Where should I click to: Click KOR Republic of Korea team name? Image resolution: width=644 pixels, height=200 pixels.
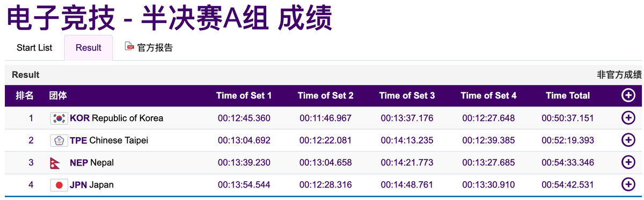pyautogui.click(x=116, y=118)
